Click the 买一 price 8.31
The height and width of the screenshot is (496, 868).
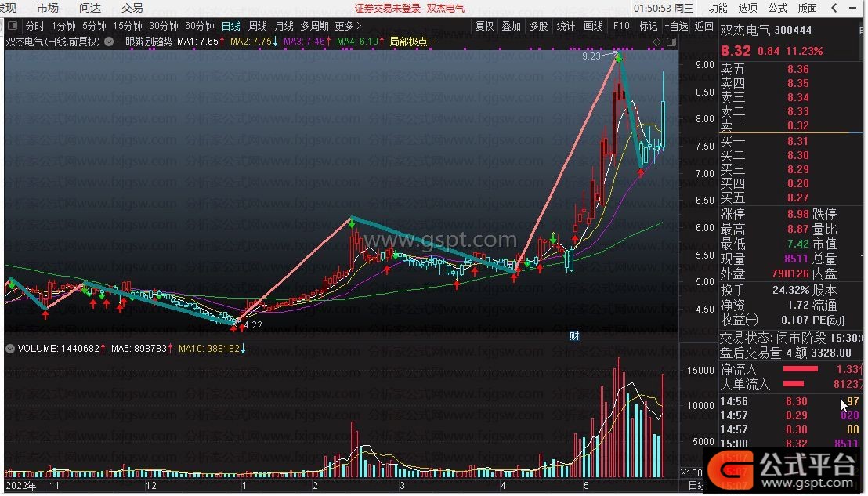pyautogui.click(x=797, y=141)
